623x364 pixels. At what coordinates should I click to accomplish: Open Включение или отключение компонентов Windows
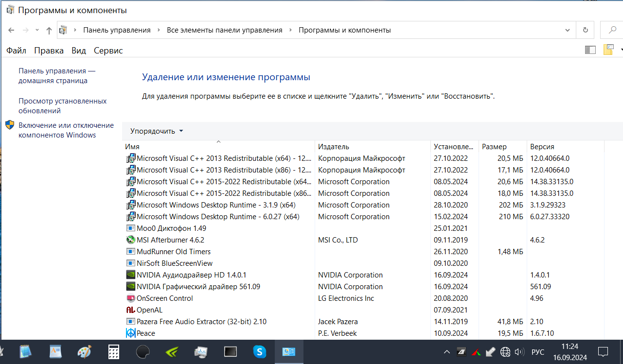point(66,130)
